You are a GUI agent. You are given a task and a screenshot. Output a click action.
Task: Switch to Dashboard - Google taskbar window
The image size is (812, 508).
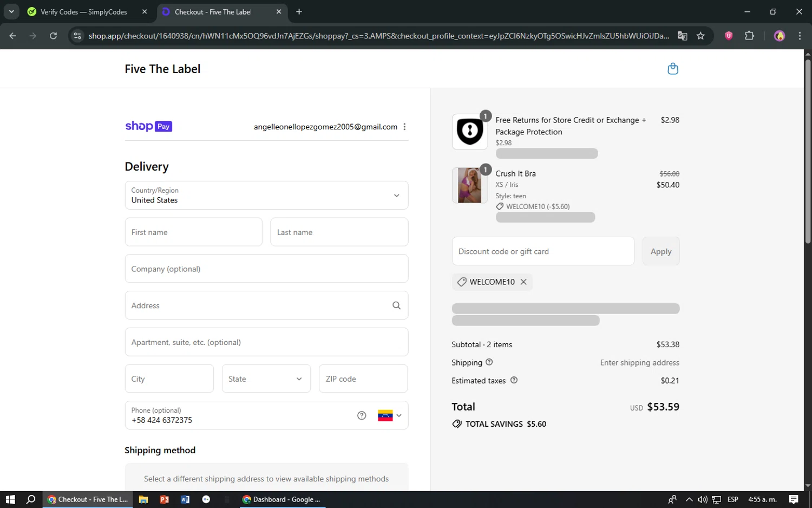click(281, 499)
